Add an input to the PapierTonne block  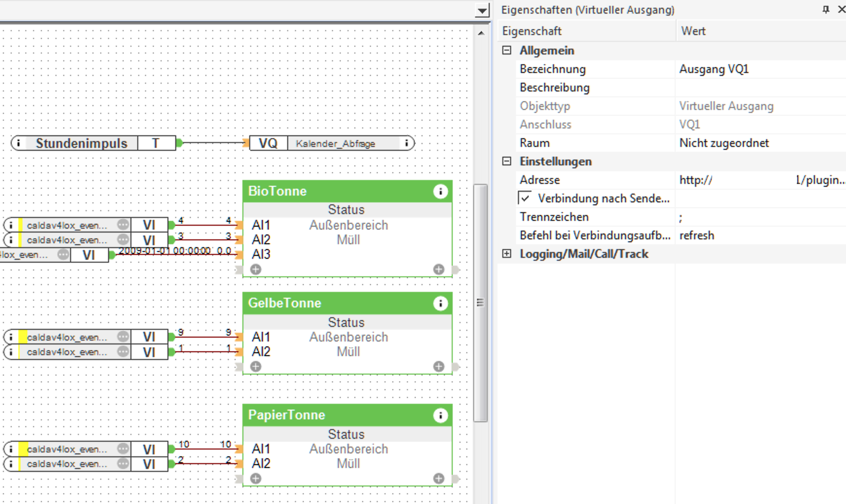[x=256, y=479]
